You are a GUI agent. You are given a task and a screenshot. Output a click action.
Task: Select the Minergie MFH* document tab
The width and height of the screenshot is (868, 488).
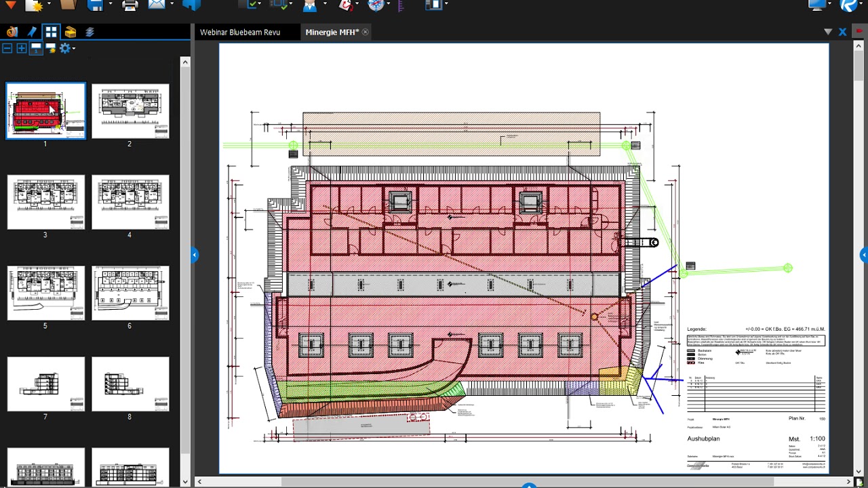tap(332, 32)
